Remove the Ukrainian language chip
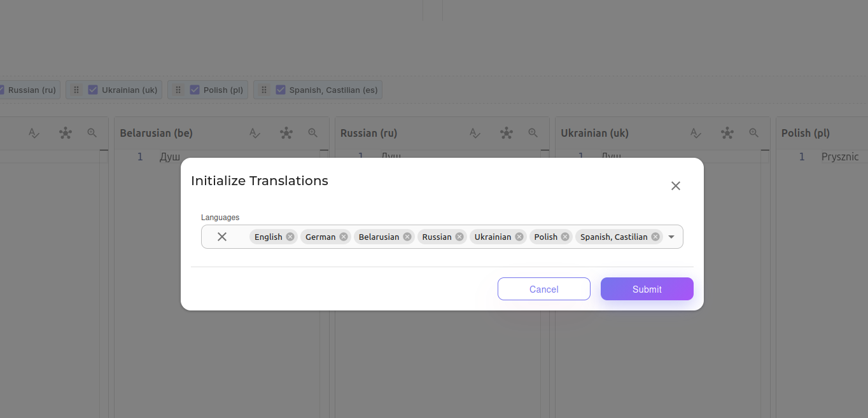Screen dimensions: 868x418 pyautogui.click(x=519, y=237)
